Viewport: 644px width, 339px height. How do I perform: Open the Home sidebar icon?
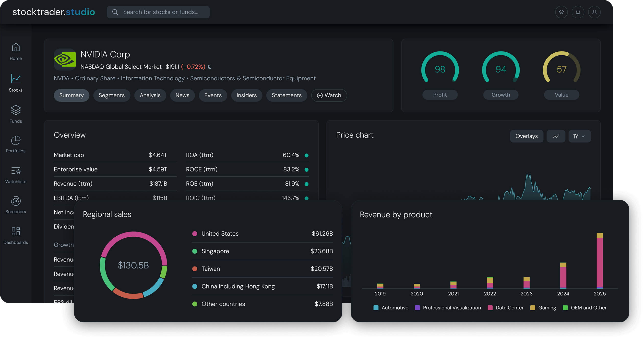[16, 48]
